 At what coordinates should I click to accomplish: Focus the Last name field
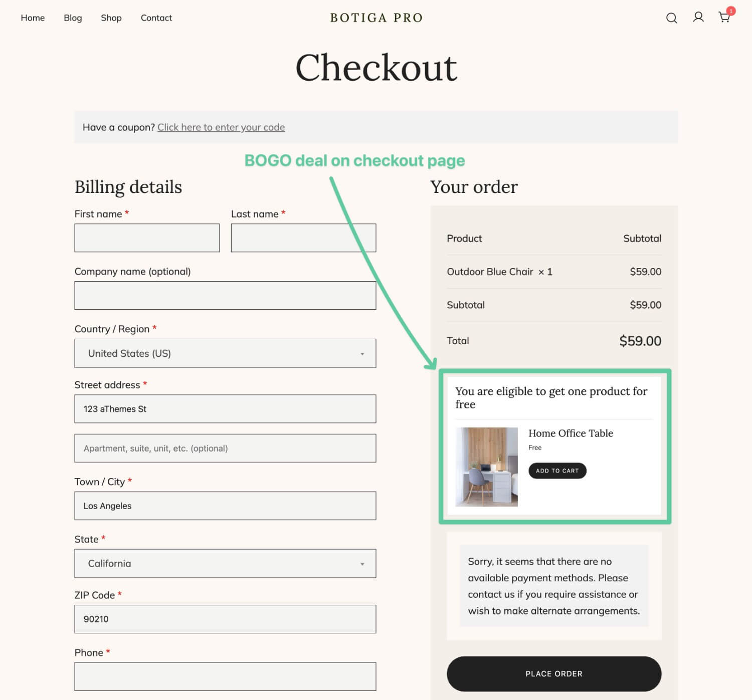click(303, 238)
